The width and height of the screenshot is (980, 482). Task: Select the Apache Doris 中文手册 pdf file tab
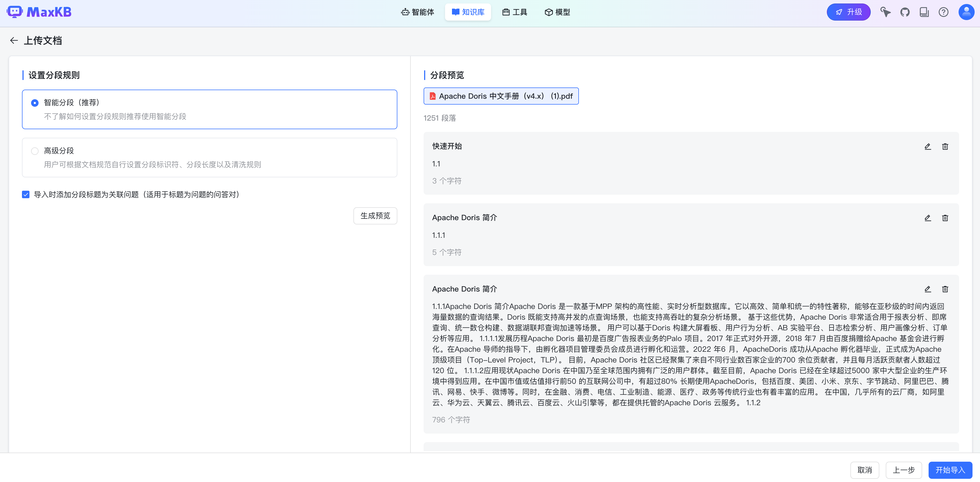501,96
